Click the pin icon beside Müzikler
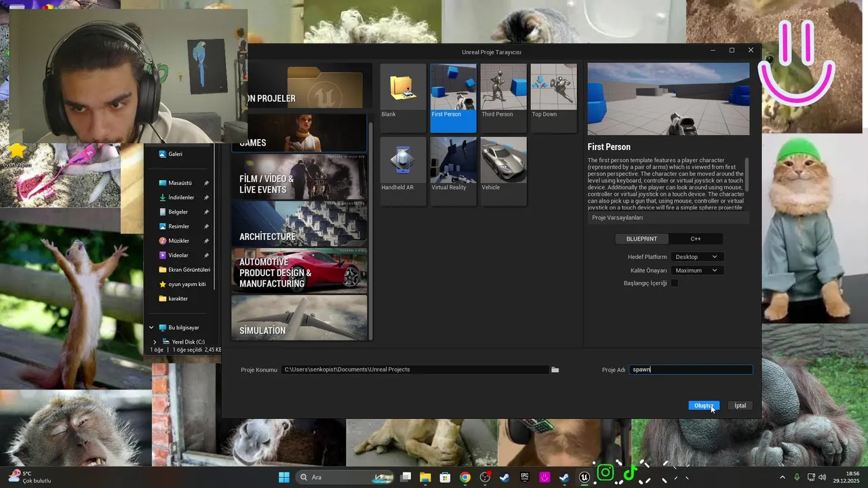The image size is (868, 488). [206, 241]
